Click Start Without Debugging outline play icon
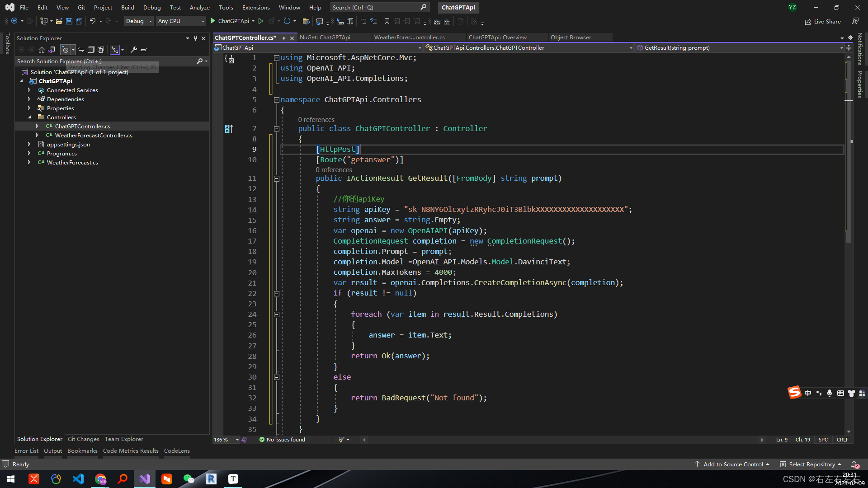The height and width of the screenshot is (488, 868). pyautogui.click(x=261, y=21)
